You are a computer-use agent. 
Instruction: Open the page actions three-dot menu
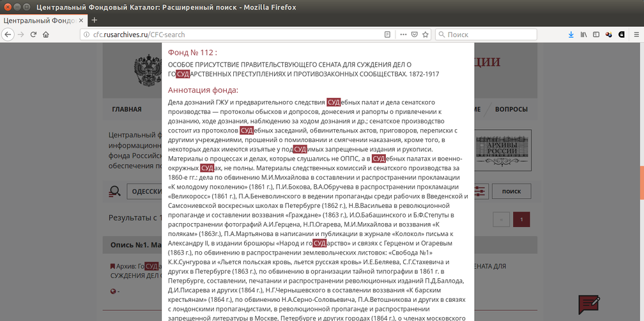point(403,35)
